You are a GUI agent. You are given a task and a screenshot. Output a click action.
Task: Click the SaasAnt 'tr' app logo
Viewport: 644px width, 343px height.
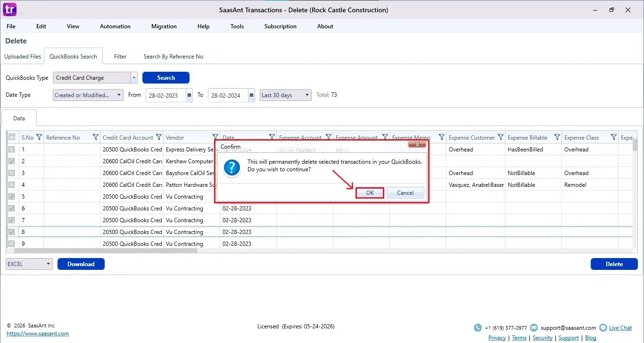click(9, 9)
